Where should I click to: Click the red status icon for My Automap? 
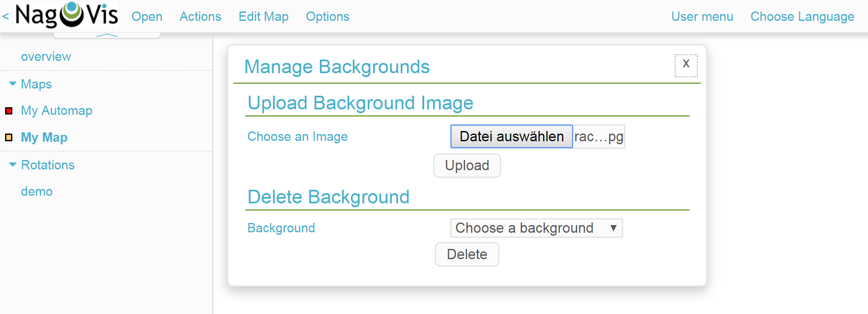pyautogui.click(x=9, y=111)
